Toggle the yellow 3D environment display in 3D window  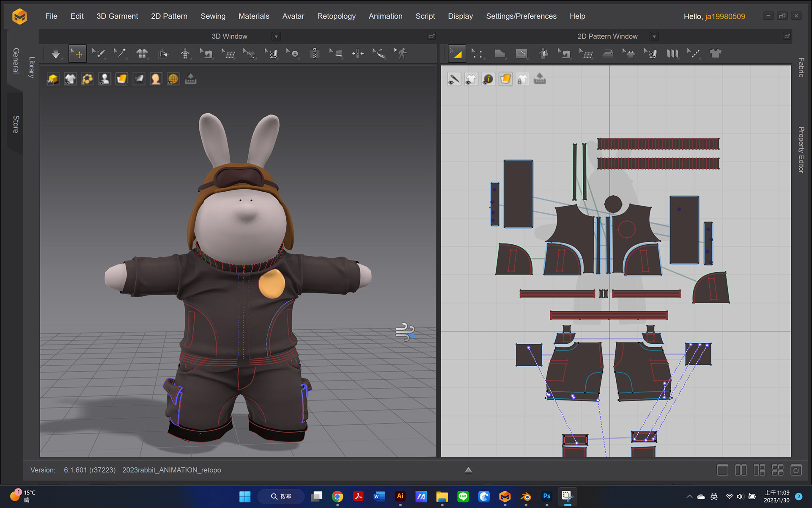point(53,79)
